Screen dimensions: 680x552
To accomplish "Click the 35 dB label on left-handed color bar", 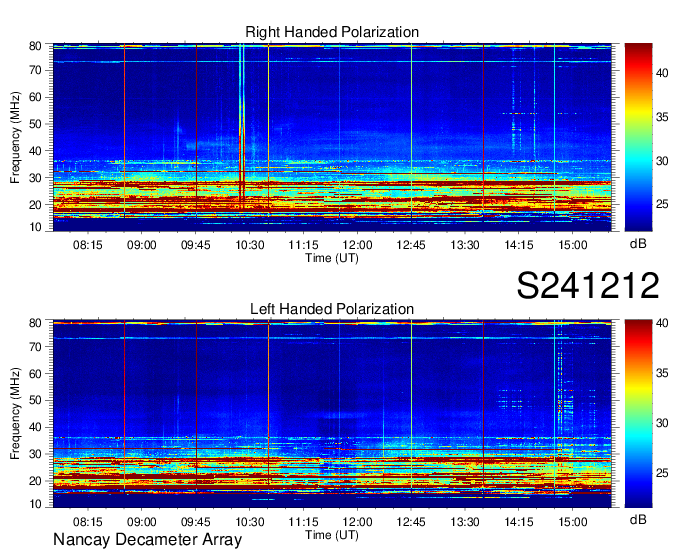I will pos(662,373).
